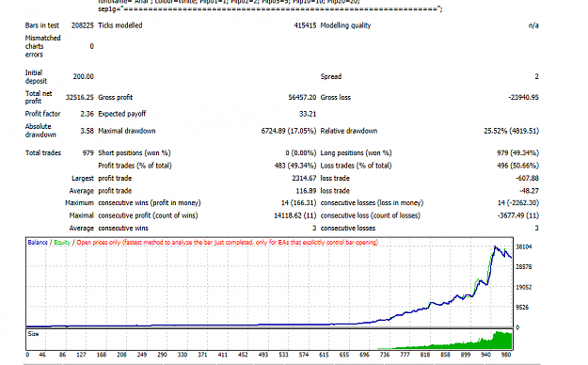Click the 46 tick on x-axis
This screenshot has height=365, width=588.
click(42, 355)
